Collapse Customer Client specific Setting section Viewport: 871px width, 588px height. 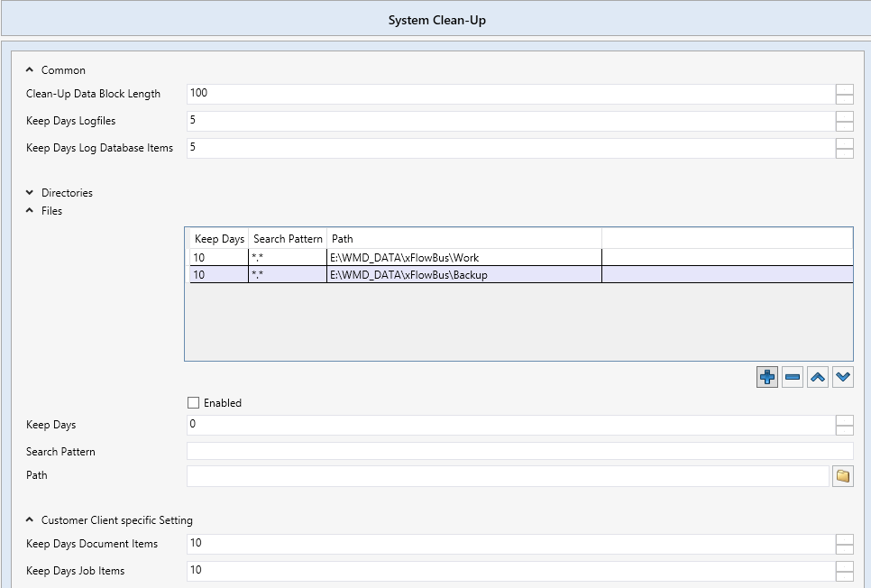[30, 520]
